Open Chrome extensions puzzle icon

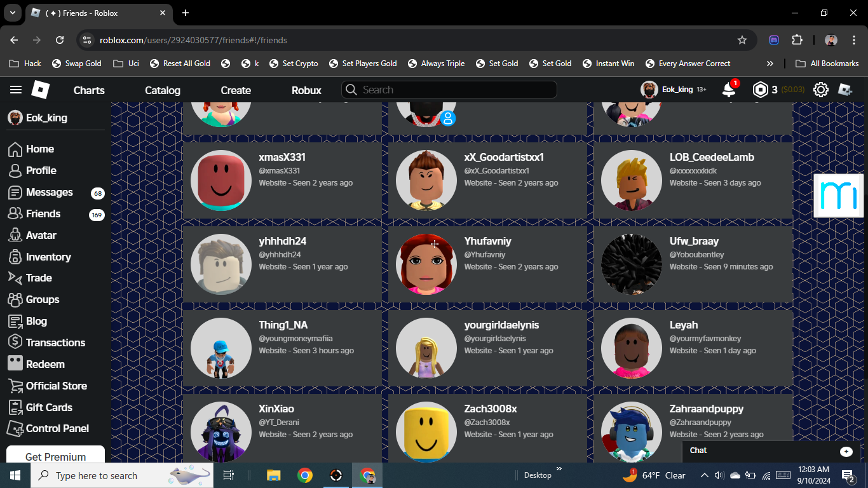797,40
